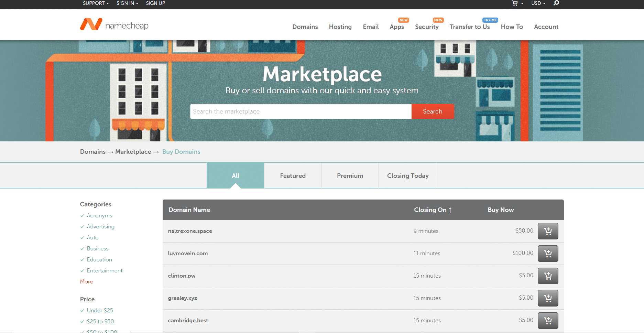The width and height of the screenshot is (644, 333).
Task: Toggle the Under $25 price filter
Action: pos(97,311)
